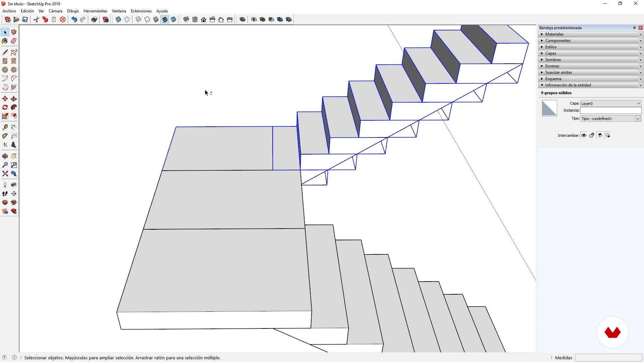The height and width of the screenshot is (362, 644).
Task: Switch to Wireframe face style
Action: pyautogui.click(x=139, y=19)
